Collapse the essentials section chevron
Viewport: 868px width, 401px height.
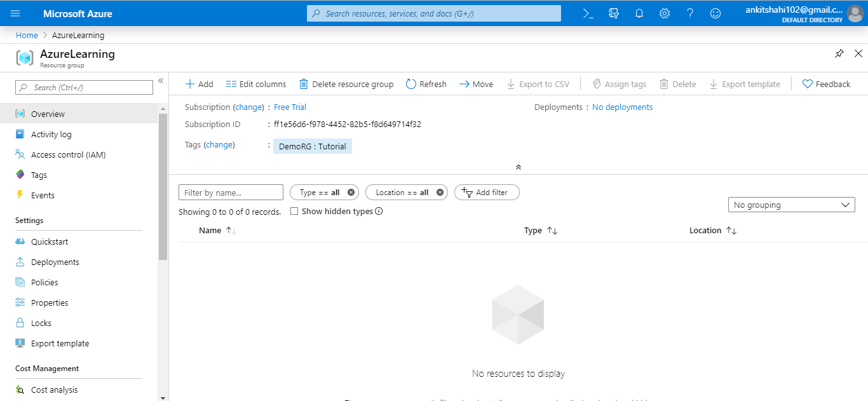[x=519, y=167]
